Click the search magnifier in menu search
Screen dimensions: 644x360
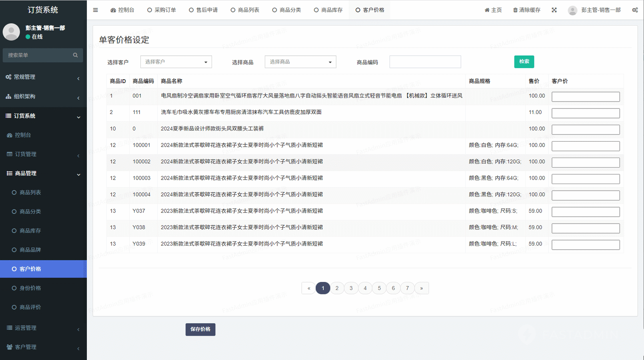tap(75, 55)
